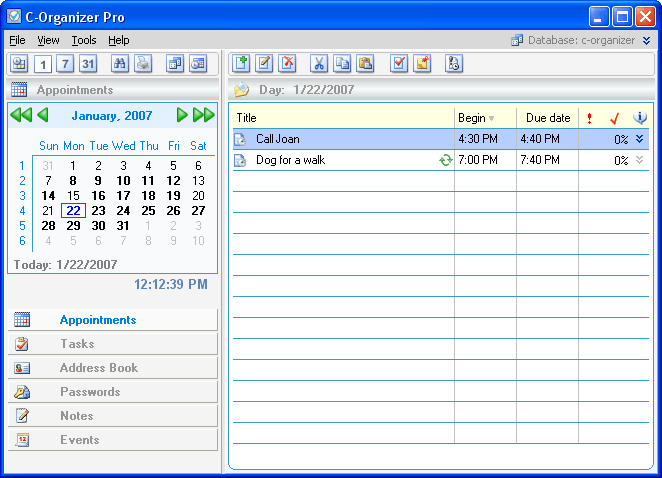Go to next month with right arrow
This screenshot has height=478, width=662.
click(182, 115)
